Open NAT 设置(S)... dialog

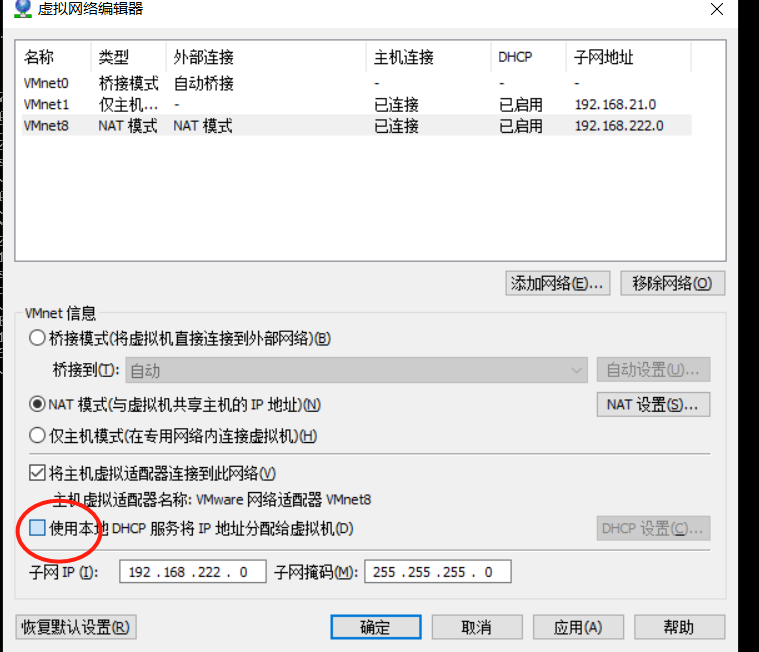pos(653,404)
